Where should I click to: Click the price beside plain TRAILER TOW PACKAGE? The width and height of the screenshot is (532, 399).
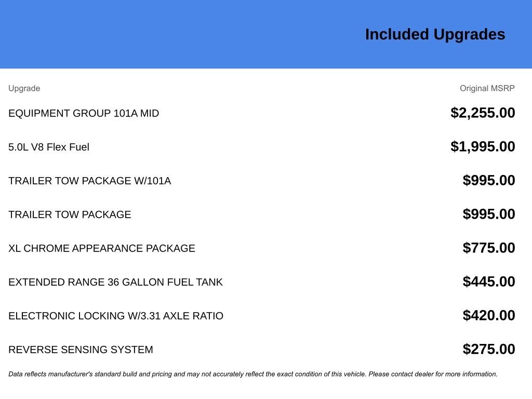click(x=489, y=214)
